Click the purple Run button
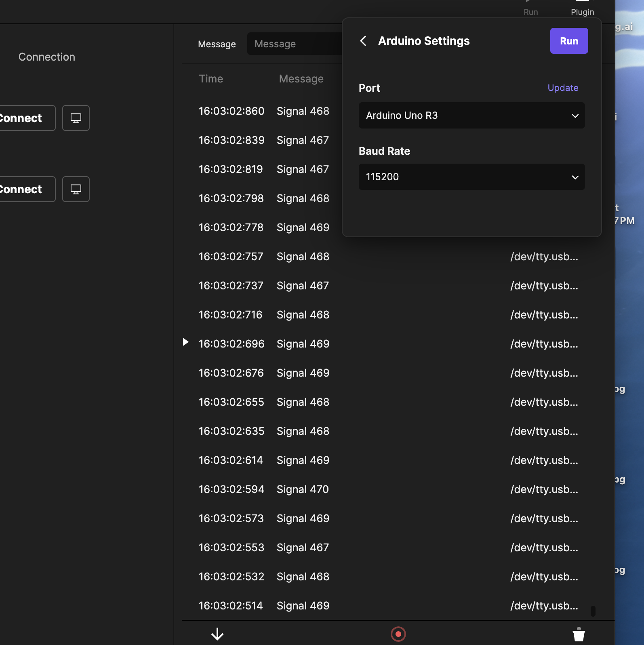 pyautogui.click(x=568, y=41)
